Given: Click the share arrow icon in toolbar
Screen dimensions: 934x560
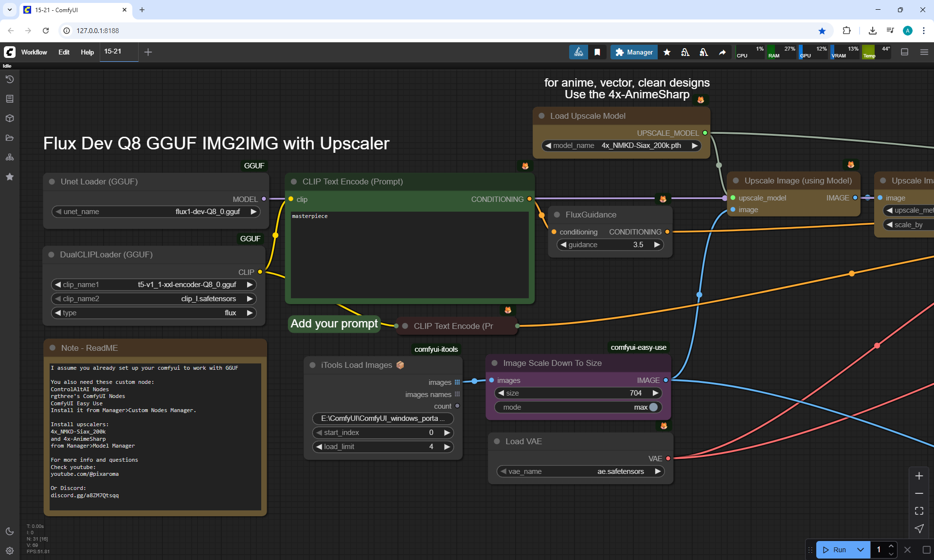Looking at the screenshot, I should (722, 52).
